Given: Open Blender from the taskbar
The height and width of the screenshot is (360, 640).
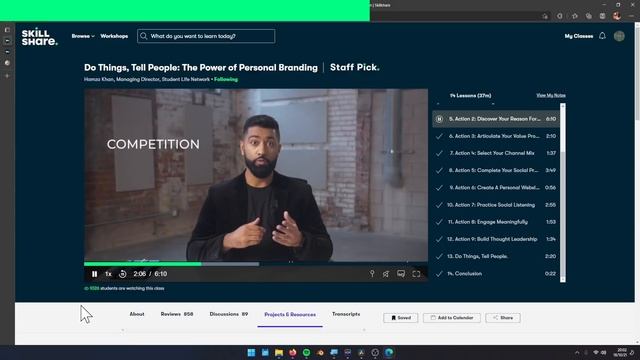Looking at the screenshot, I should pyautogui.click(x=320, y=352).
